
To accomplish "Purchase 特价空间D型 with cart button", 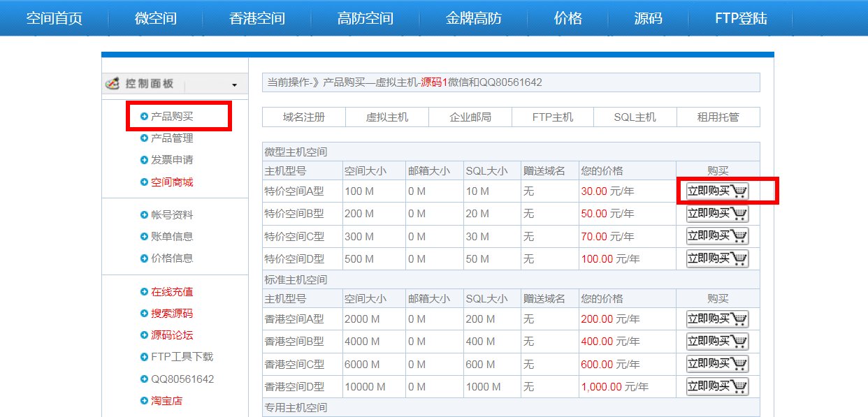I will tap(717, 258).
